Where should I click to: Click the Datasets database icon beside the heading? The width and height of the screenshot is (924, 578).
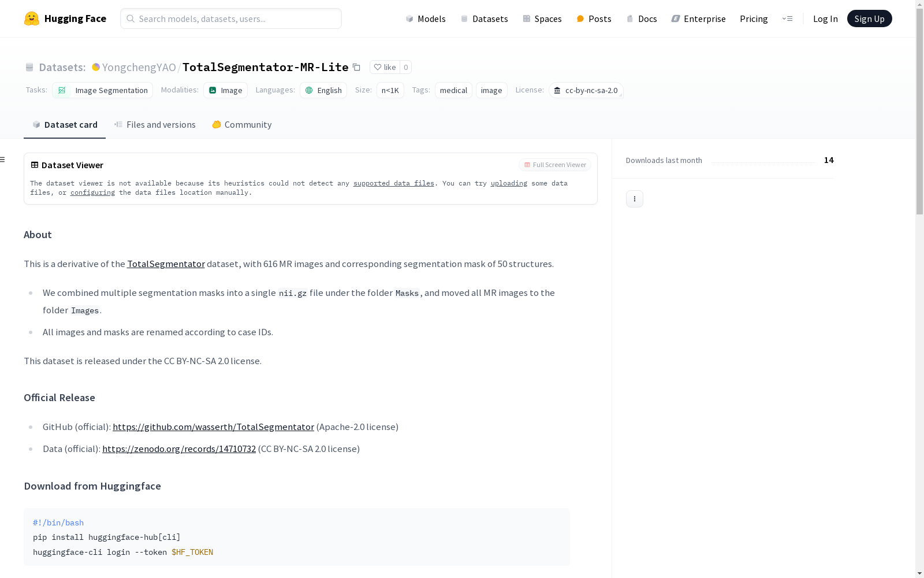[29, 67]
